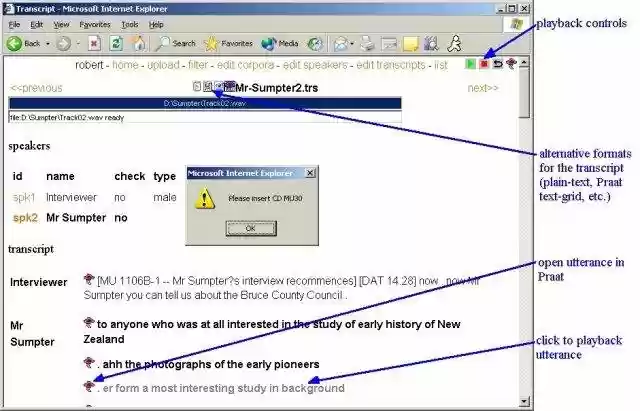
Task: Click the 'Track02.wav ready' status field
Action: [205, 118]
